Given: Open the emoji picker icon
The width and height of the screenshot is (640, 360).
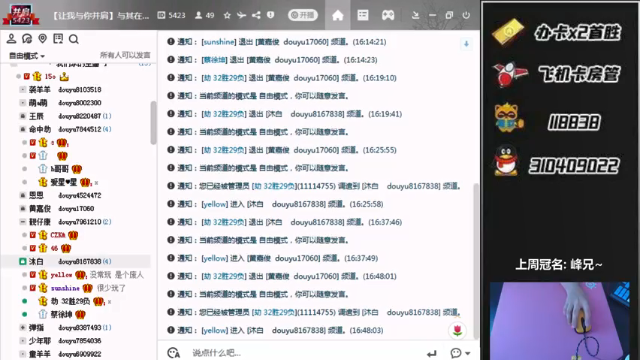Looking at the screenshot, I should tap(173, 353).
